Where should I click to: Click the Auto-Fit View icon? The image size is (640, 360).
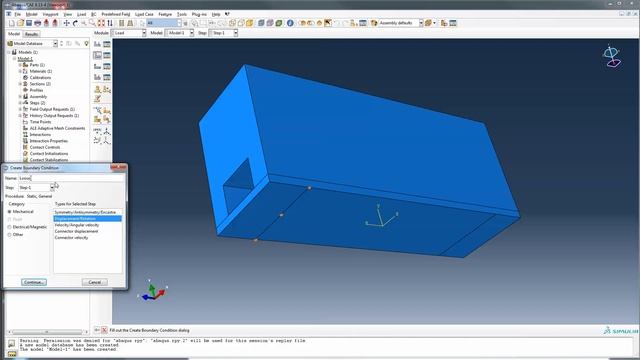click(x=101, y=23)
